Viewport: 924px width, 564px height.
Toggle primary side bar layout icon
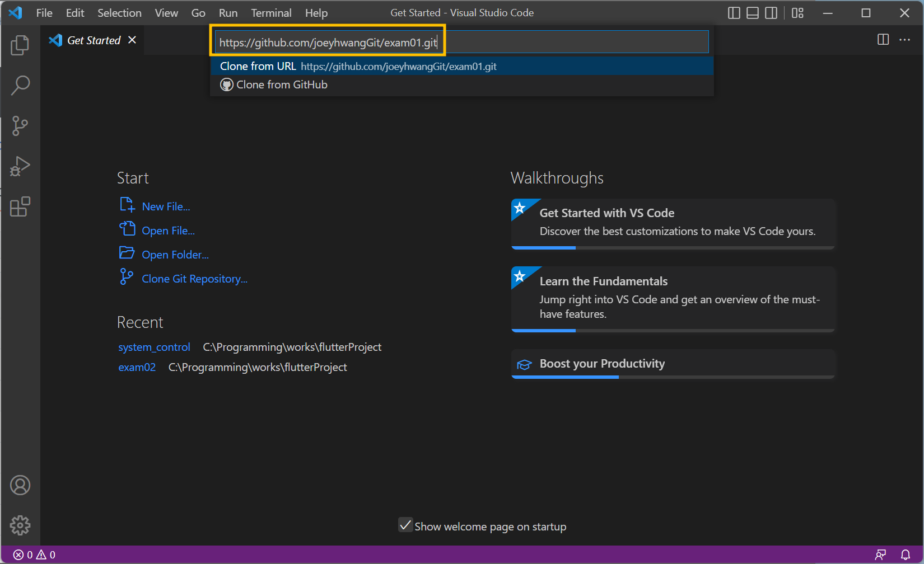pos(734,13)
